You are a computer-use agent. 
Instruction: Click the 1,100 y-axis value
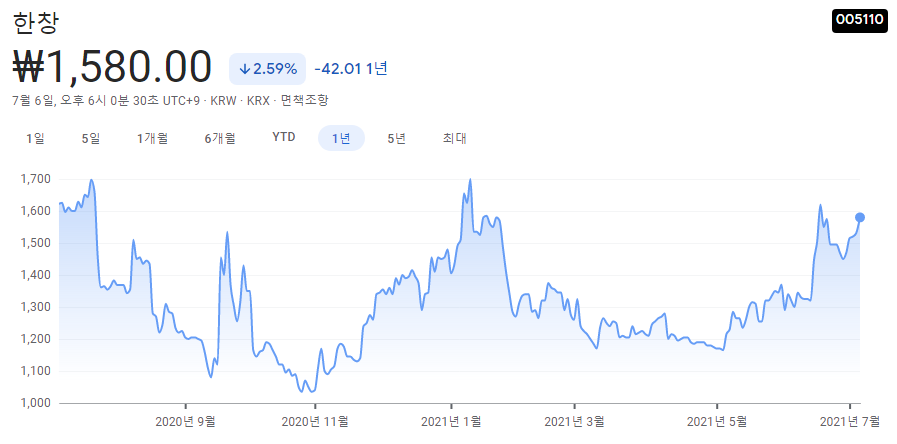pos(35,371)
